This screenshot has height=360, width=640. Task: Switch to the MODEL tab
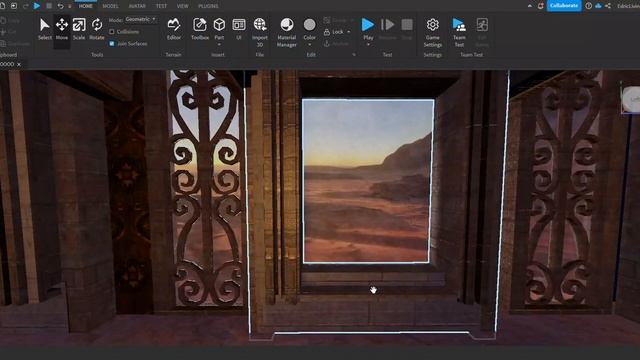(110, 6)
